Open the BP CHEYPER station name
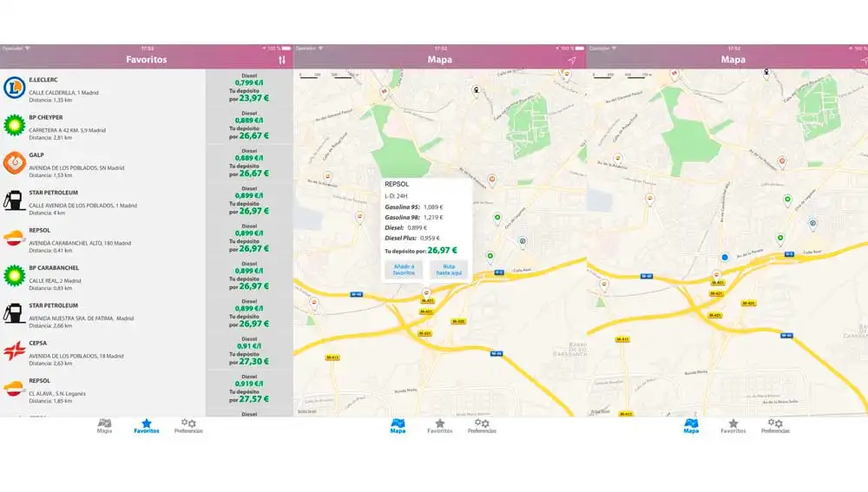This screenshot has width=868, height=492. pyautogui.click(x=46, y=117)
